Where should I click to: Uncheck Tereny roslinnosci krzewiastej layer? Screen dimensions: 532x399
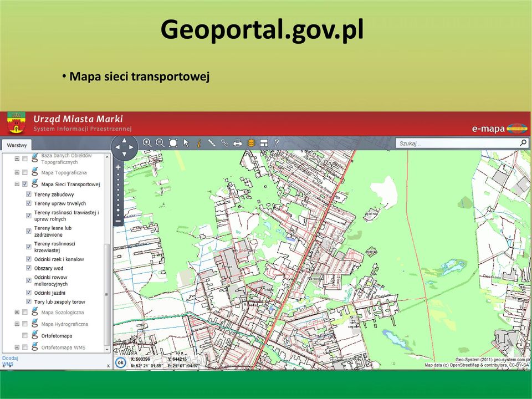tap(29, 247)
